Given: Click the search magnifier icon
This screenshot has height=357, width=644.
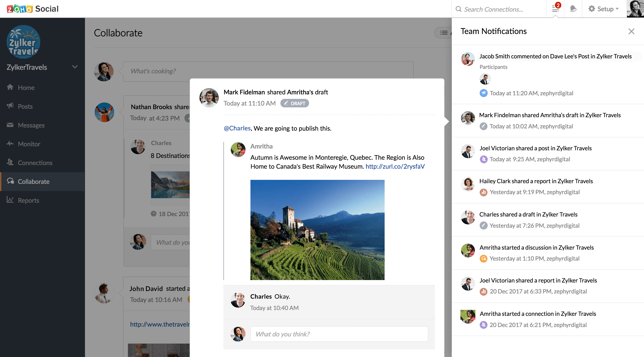Looking at the screenshot, I should click(x=458, y=9).
